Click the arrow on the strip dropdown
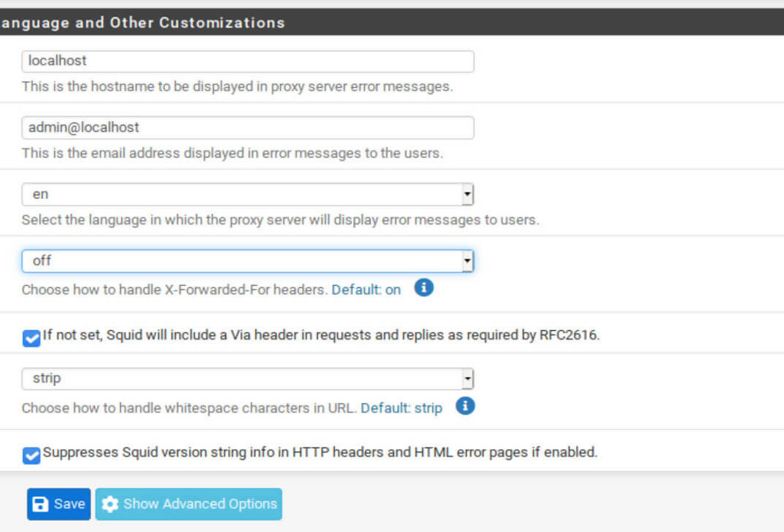 click(467, 379)
